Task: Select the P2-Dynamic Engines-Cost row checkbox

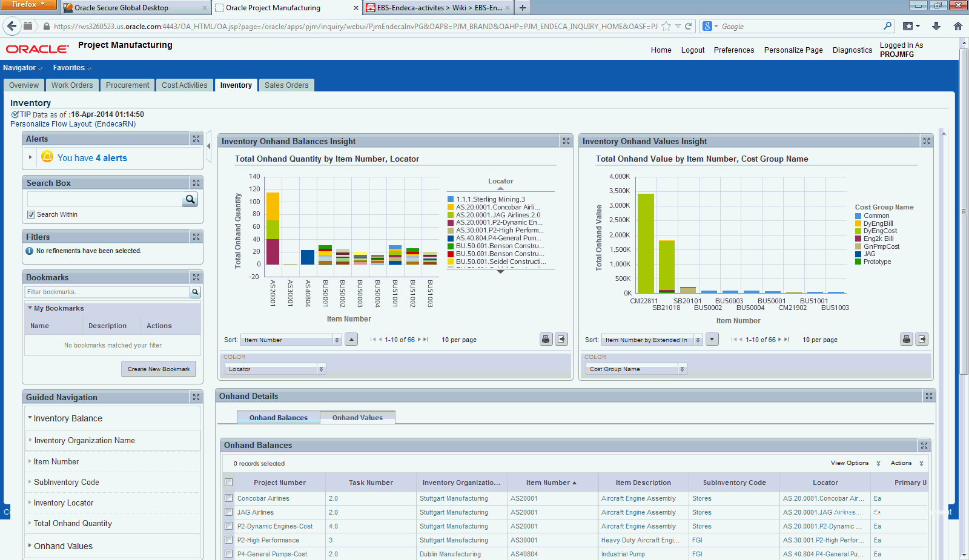Action: tap(228, 526)
